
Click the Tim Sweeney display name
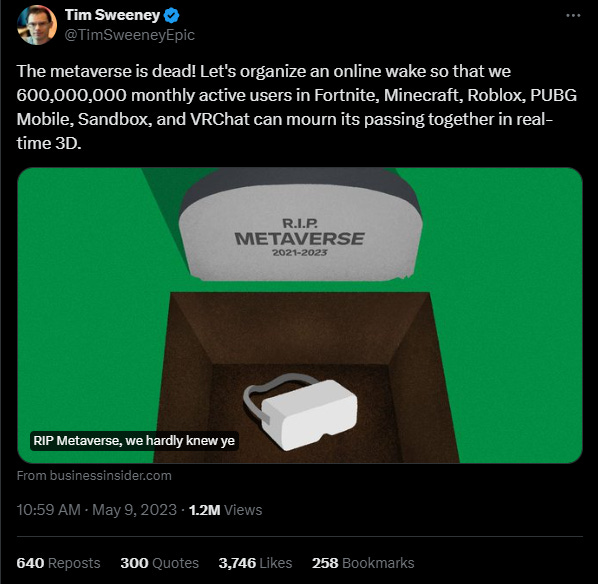point(113,15)
